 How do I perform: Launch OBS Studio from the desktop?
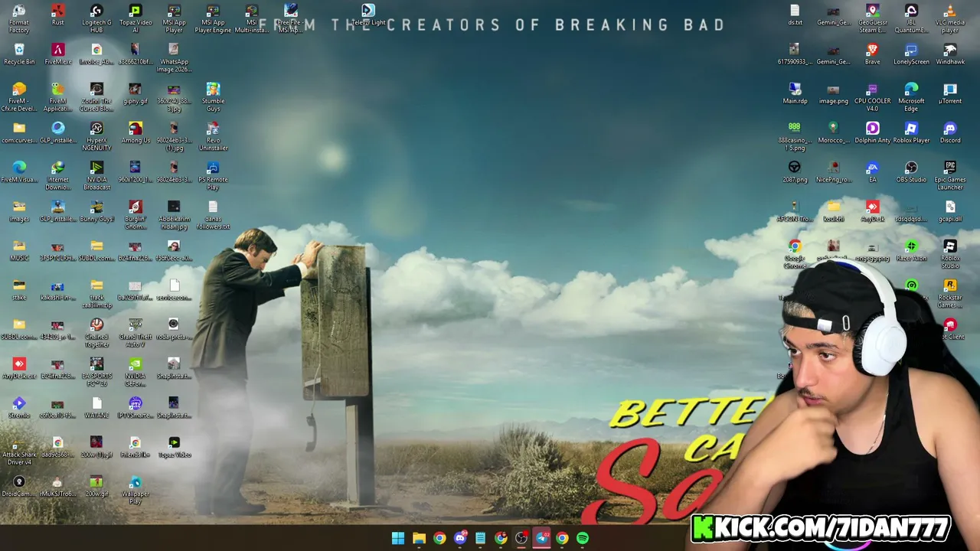tap(911, 172)
